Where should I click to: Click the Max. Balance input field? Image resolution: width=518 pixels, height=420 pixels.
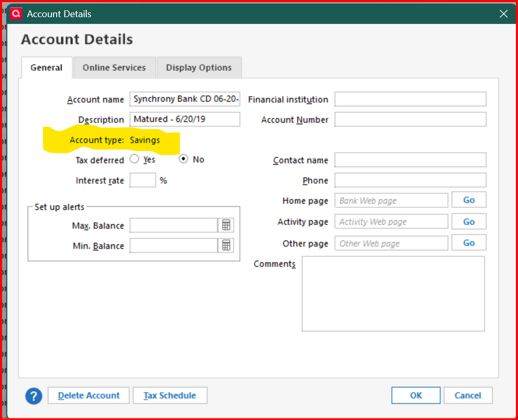pos(174,225)
